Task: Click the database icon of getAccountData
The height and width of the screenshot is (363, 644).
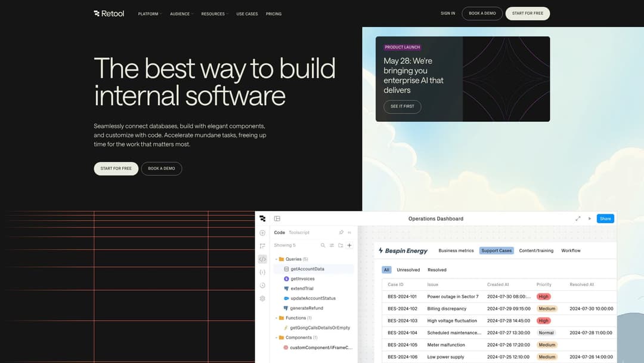Action: coord(286,269)
